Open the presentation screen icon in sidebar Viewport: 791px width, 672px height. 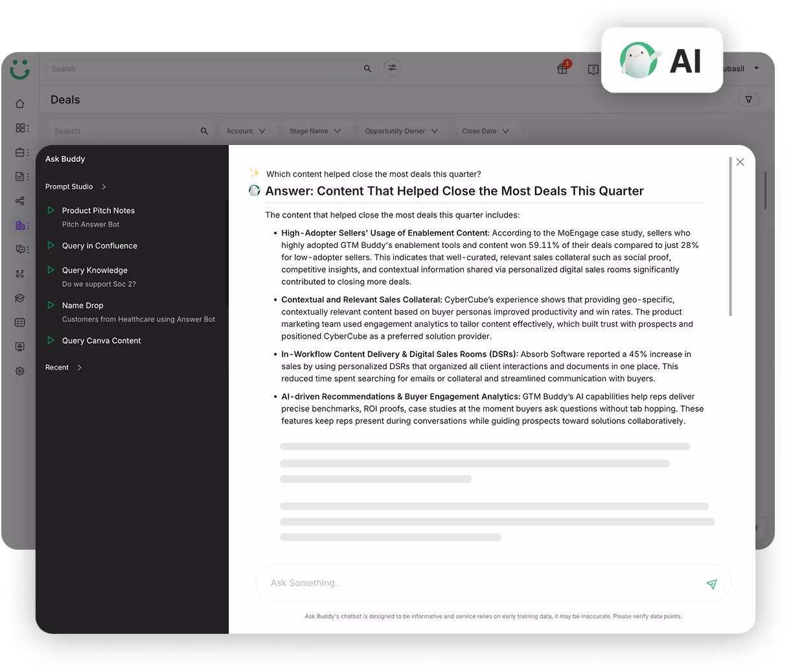[x=20, y=347]
